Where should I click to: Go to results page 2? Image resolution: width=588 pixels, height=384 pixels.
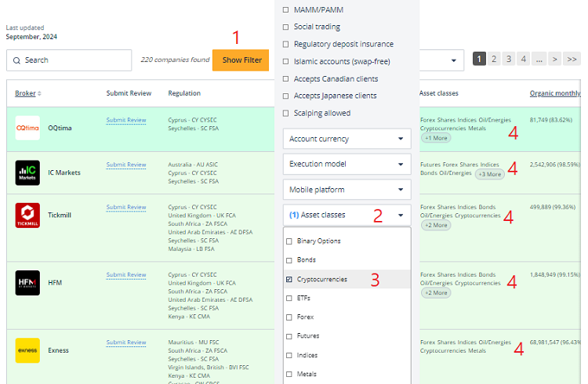tap(494, 59)
